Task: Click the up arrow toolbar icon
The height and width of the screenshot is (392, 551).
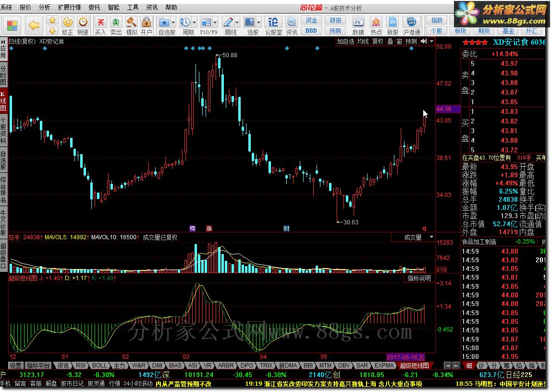Action: [x=52, y=21]
